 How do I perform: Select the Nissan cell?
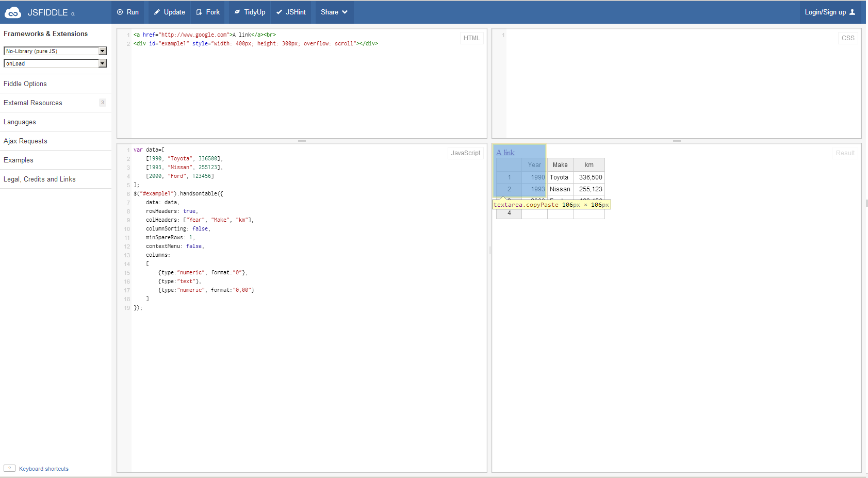(x=560, y=189)
